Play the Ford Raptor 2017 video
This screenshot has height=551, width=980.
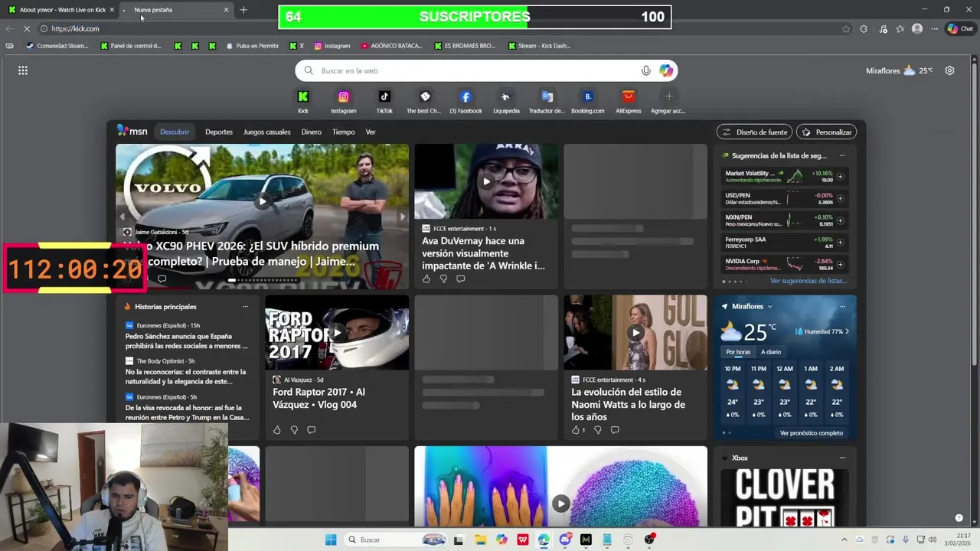pyautogui.click(x=337, y=332)
